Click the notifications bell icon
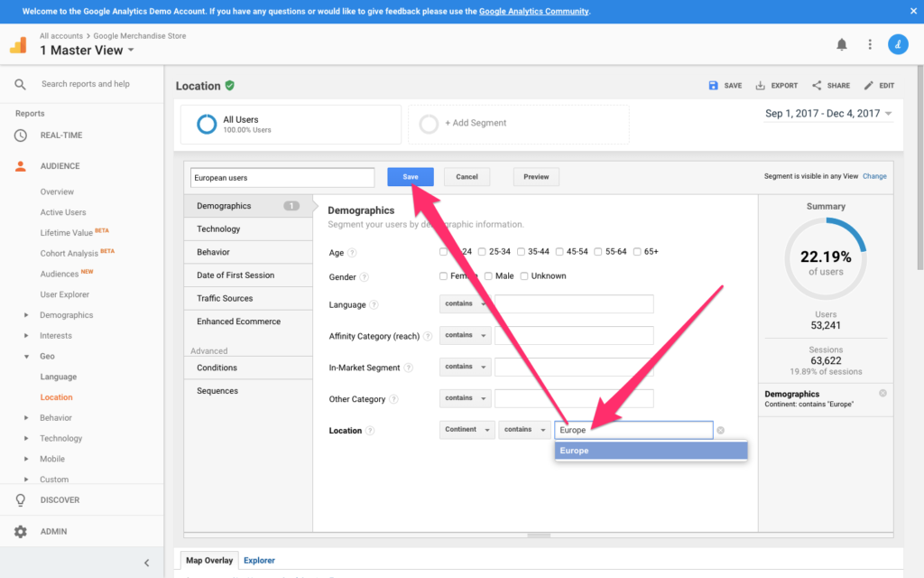This screenshot has height=578, width=924. [x=842, y=44]
